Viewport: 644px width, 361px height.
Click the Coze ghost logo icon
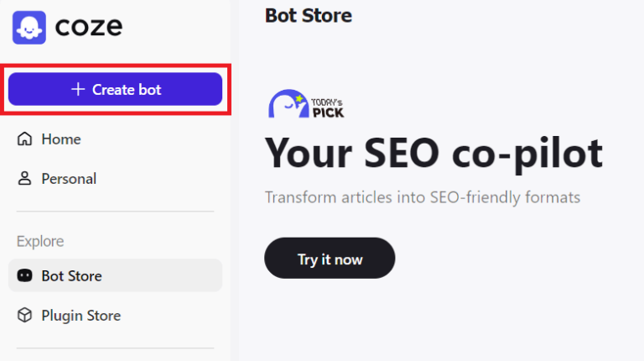(x=29, y=27)
